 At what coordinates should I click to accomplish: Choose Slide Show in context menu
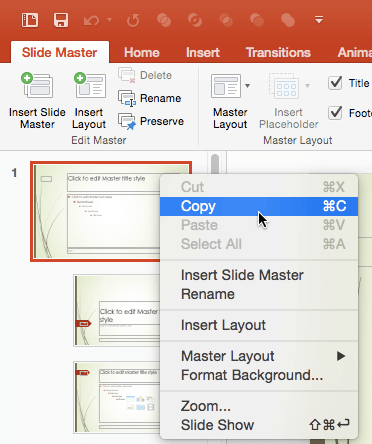tap(259, 425)
